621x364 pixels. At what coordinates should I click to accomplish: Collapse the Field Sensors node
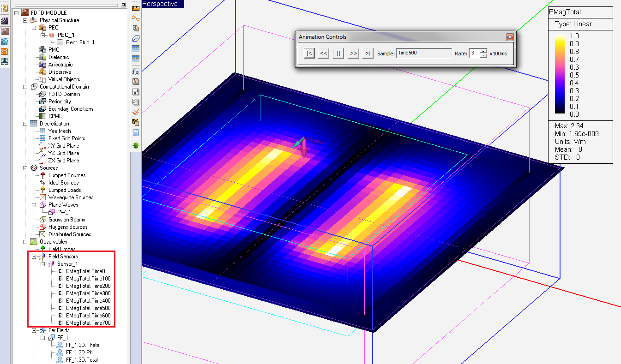click(x=34, y=257)
